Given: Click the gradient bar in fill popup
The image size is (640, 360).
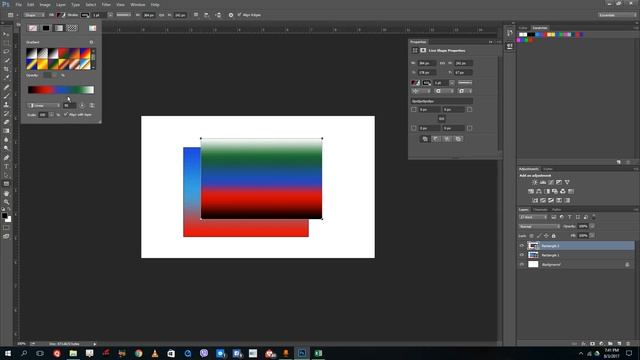Looking at the screenshot, I should point(61,90).
